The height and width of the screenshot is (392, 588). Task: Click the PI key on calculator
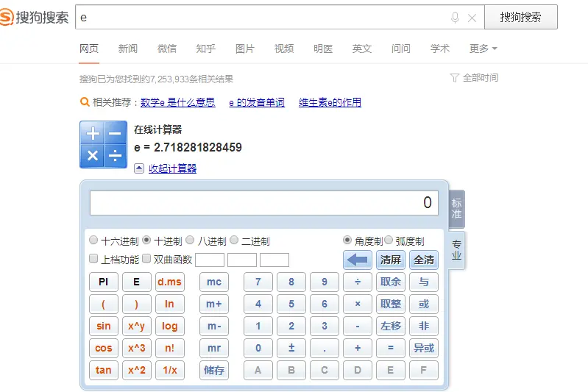point(104,282)
